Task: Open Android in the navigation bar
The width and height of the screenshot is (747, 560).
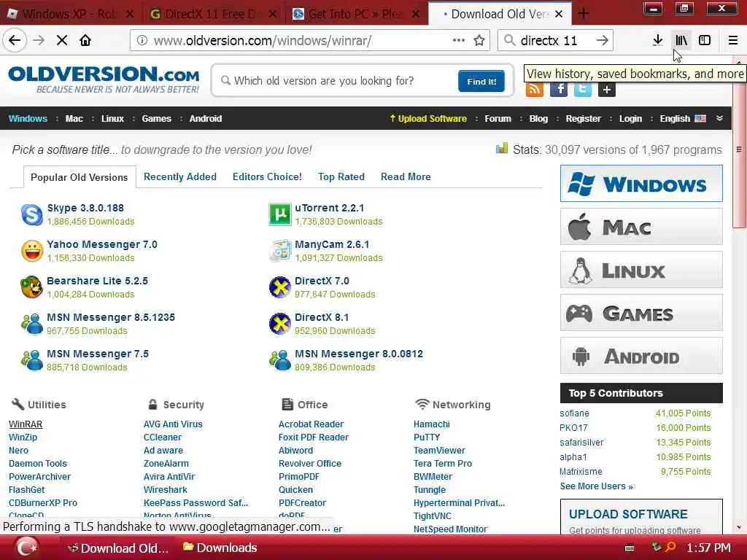Action: tap(205, 119)
